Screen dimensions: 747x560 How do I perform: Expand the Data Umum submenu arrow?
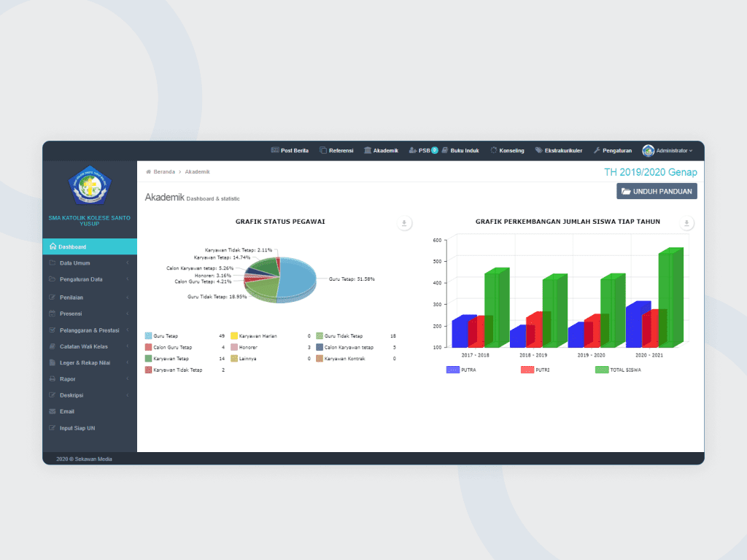coord(128,262)
